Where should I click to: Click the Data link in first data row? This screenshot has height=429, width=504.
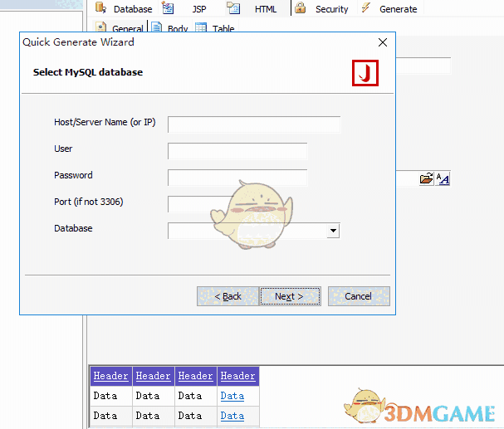(232, 396)
